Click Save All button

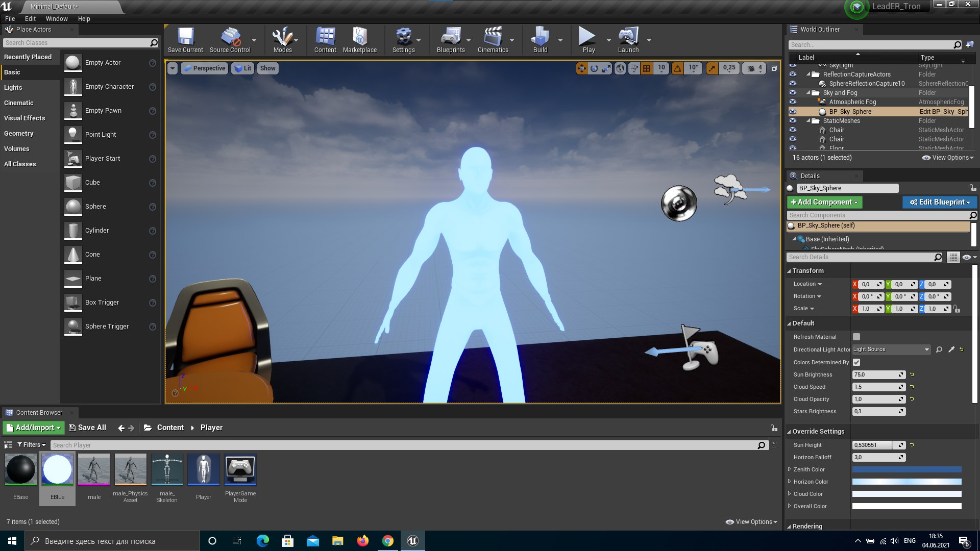coord(87,428)
